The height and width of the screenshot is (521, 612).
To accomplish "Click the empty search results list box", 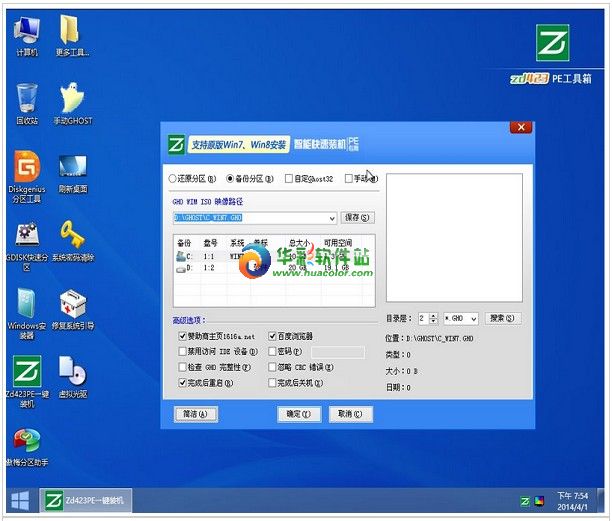I will (x=454, y=238).
